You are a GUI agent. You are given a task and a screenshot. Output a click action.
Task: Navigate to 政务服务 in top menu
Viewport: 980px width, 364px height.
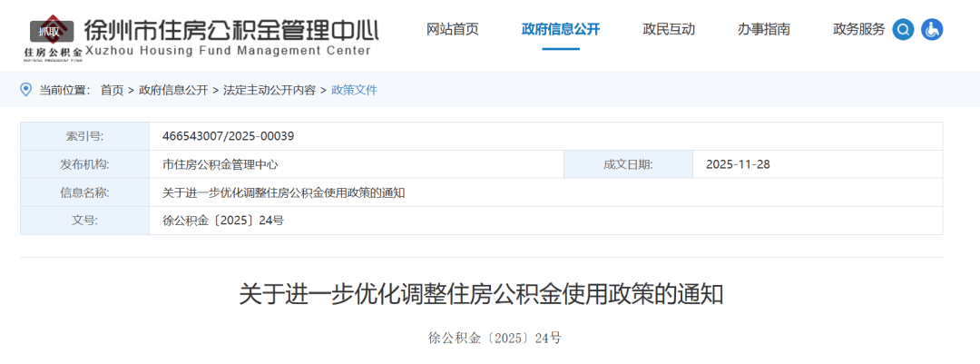pos(858,29)
